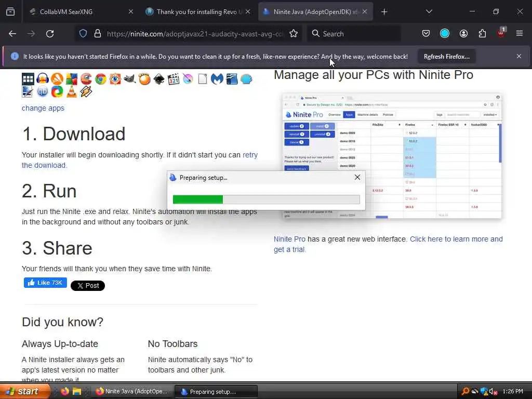The width and height of the screenshot is (532, 399).
Task: Click the PuTTY computer icon
Action: coord(28,91)
